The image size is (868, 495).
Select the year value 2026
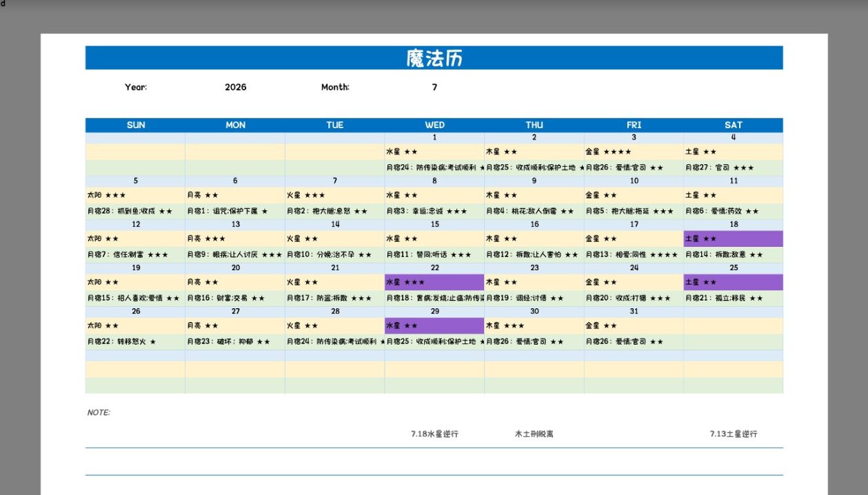click(x=236, y=87)
